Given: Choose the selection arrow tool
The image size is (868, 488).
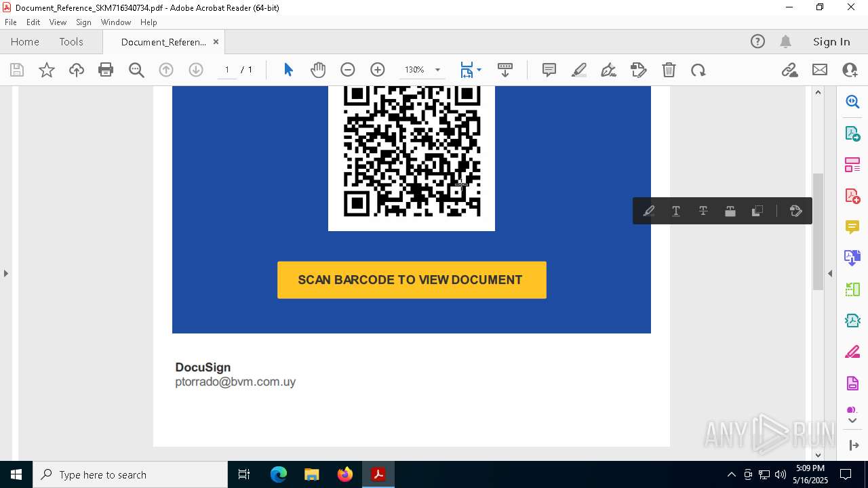Looking at the screenshot, I should 288,70.
